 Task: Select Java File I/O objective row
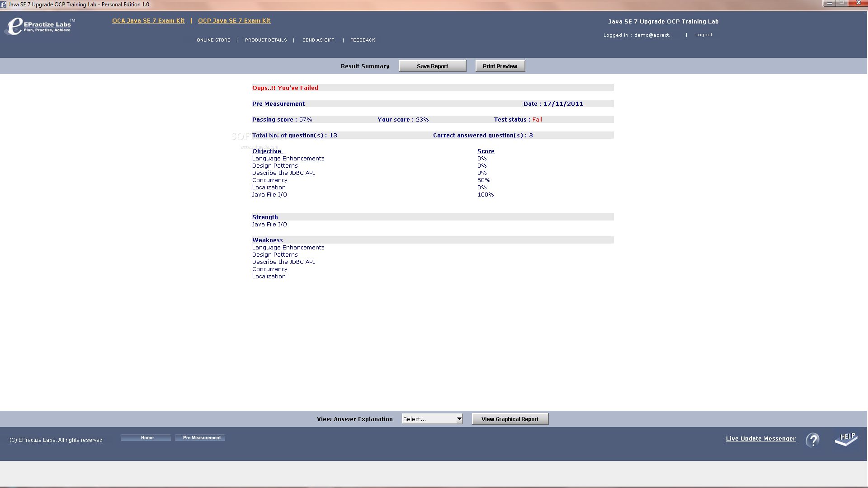(x=269, y=195)
